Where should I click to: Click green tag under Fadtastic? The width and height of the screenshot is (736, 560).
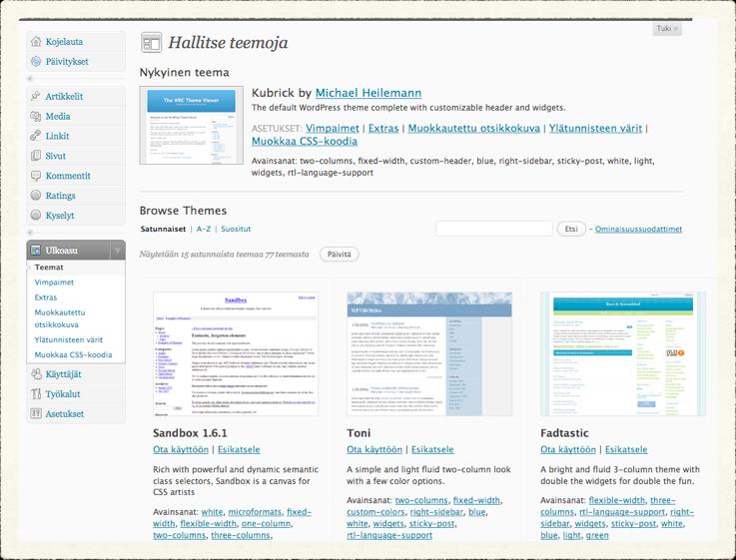(597, 535)
